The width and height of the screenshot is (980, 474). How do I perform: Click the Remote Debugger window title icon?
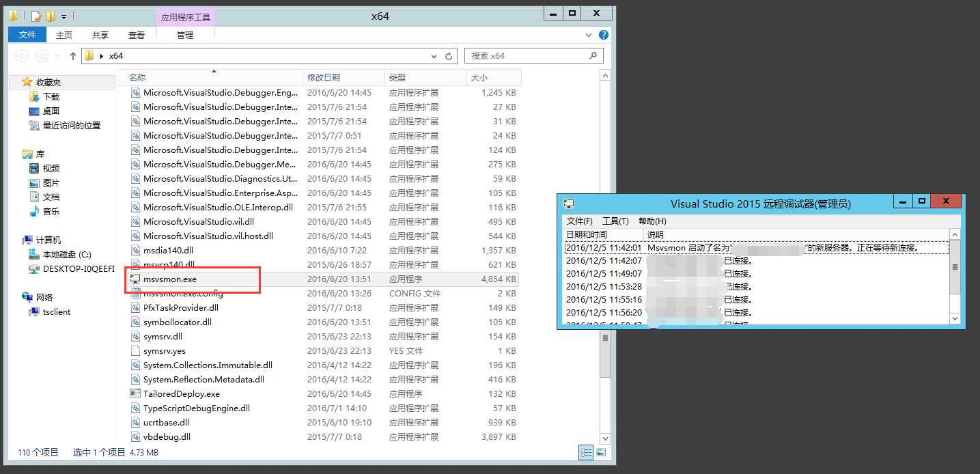point(569,204)
